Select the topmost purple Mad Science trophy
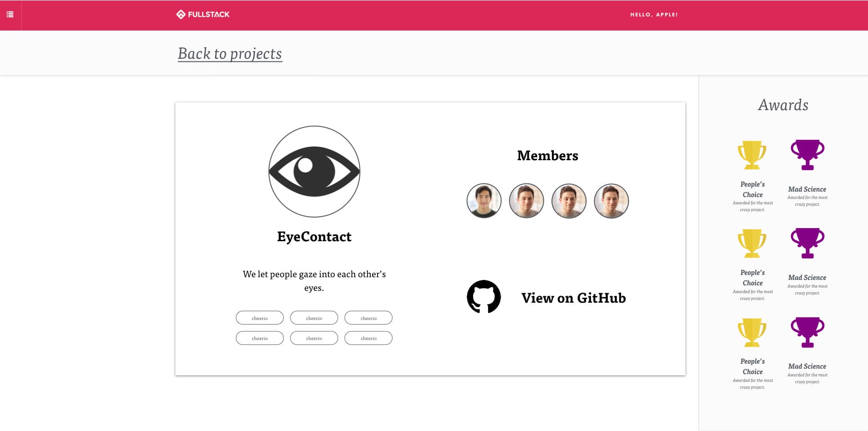Screen dimensions: 868x431 tap(807, 155)
